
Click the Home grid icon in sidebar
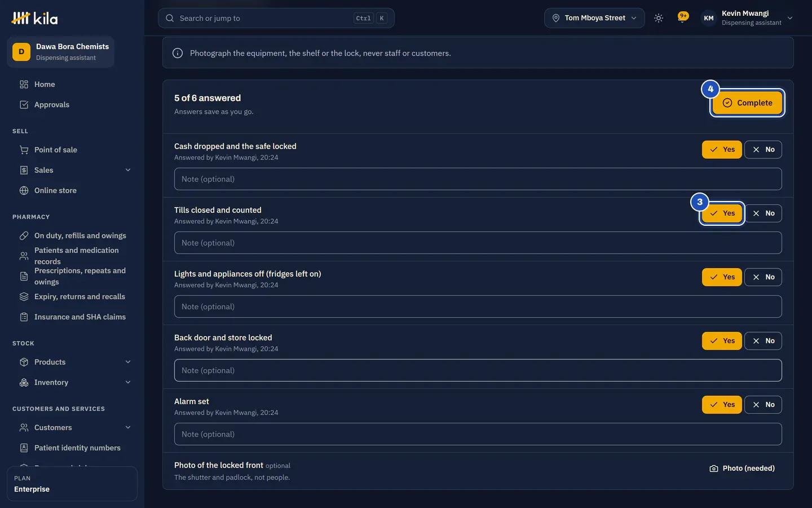[24, 84]
